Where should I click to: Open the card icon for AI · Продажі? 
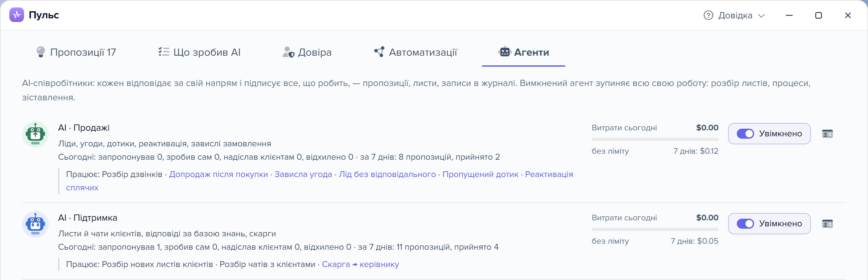(827, 134)
